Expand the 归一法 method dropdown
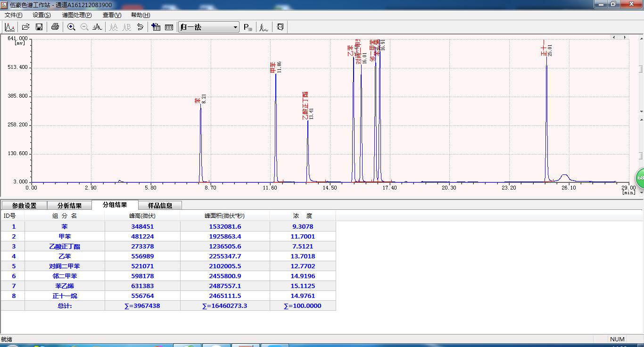The width and height of the screenshot is (644, 347). (x=235, y=27)
